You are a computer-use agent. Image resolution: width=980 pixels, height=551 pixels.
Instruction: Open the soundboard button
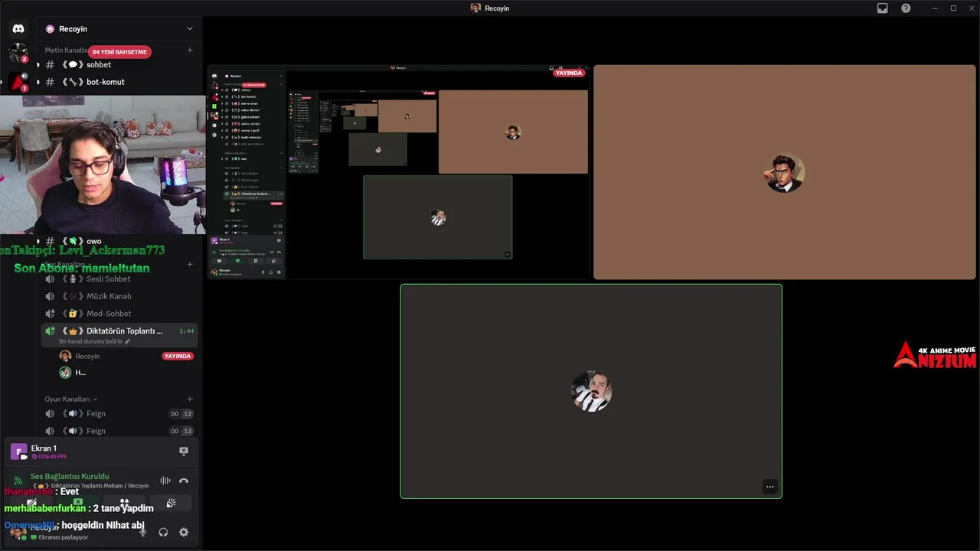pos(171,504)
